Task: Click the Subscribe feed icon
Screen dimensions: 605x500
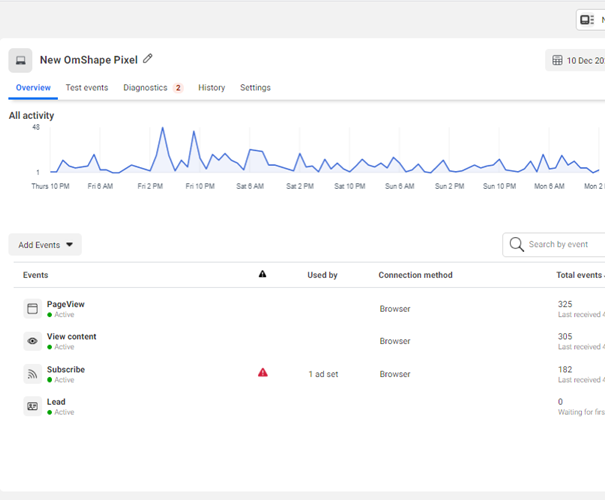Action: point(32,374)
